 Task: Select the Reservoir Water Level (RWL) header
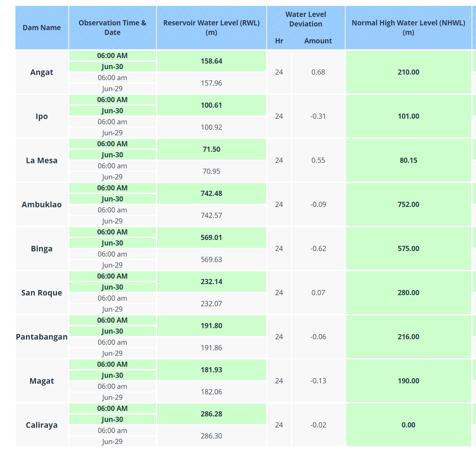coord(211,28)
